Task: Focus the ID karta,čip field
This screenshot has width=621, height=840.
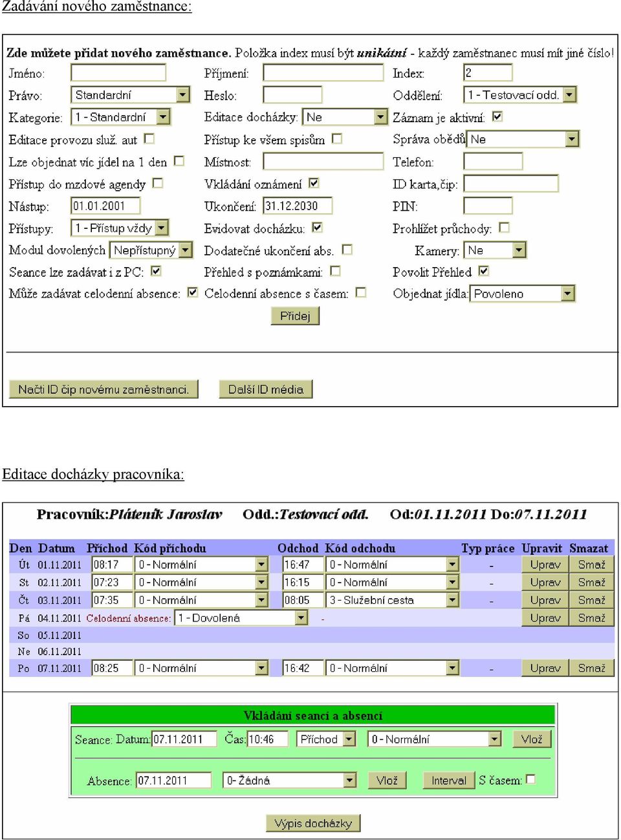Action: (511, 184)
